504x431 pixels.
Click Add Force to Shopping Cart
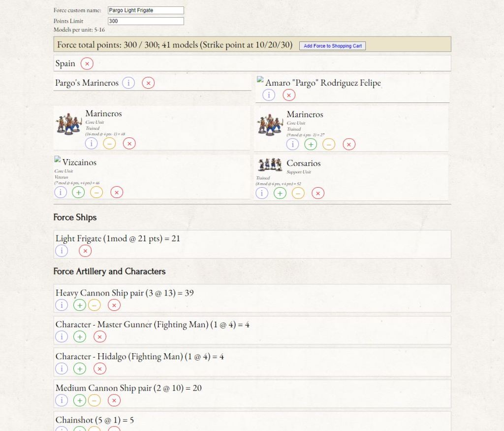[x=331, y=45]
